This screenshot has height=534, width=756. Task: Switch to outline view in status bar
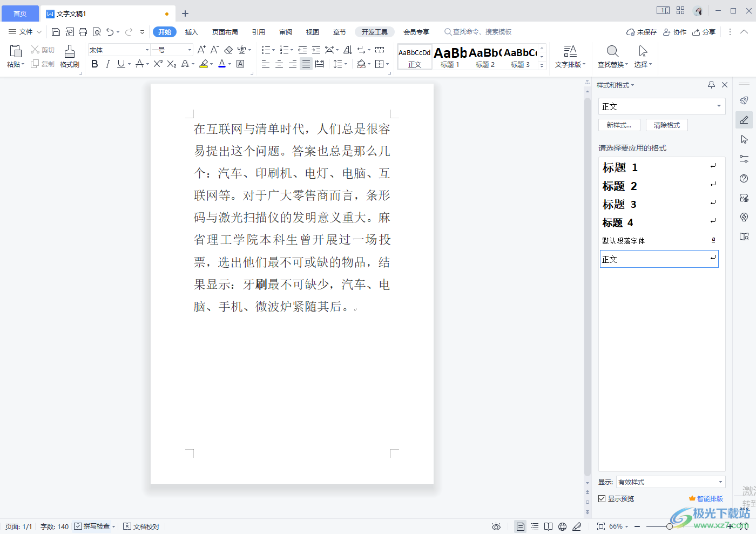[x=535, y=526]
